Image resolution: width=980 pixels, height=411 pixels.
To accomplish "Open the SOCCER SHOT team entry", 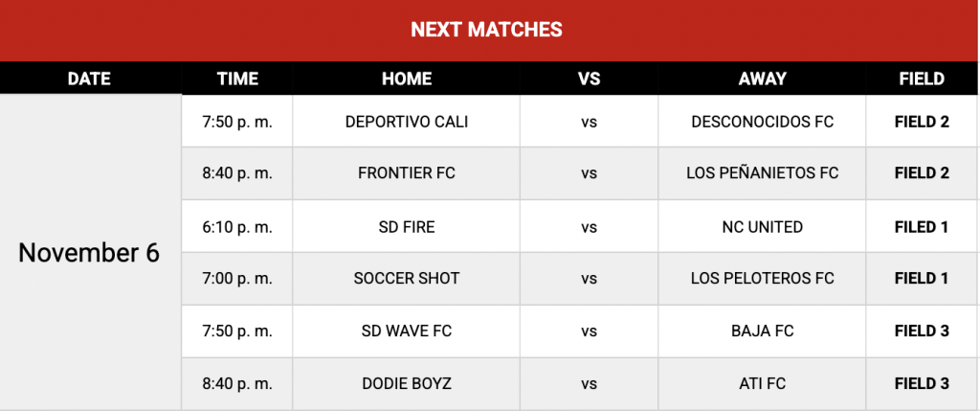I will click(407, 279).
